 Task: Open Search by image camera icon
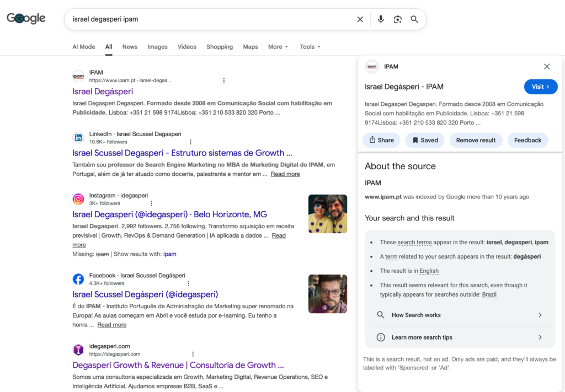pyautogui.click(x=397, y=19)
